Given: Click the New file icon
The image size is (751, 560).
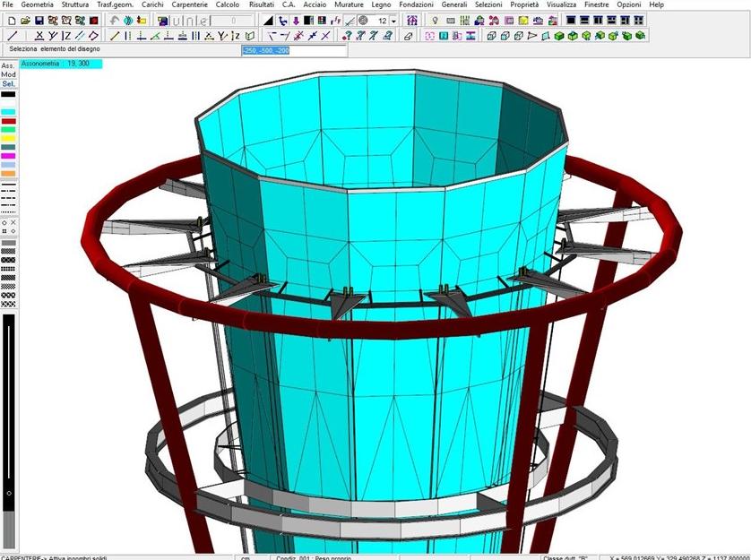Looking at the screenshot, I should pos(12,20).
